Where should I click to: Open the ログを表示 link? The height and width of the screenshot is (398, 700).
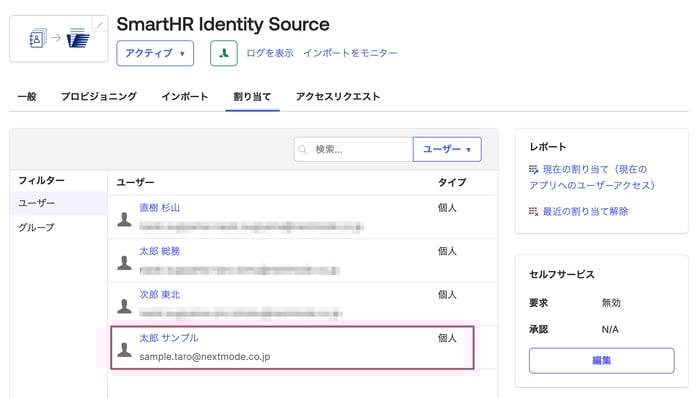pos(270,53)
